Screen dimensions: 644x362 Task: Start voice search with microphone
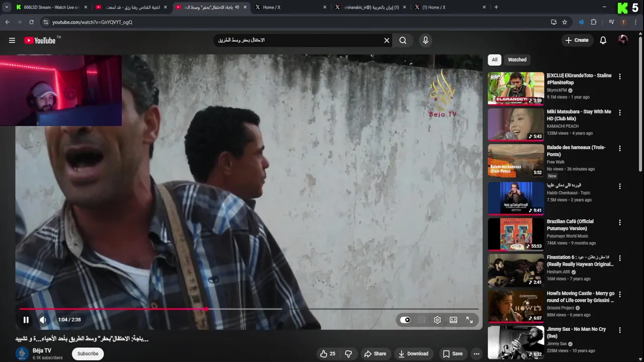[x=426, y=40]
